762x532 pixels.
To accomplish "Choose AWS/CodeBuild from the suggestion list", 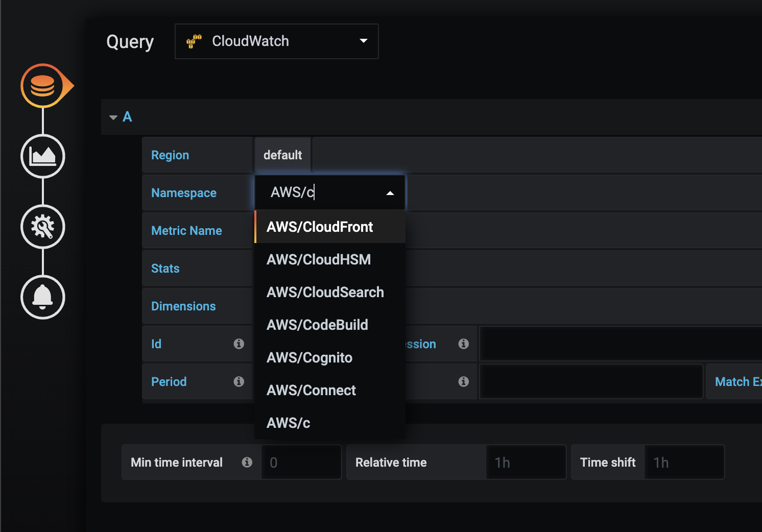I will click(317, 325).
